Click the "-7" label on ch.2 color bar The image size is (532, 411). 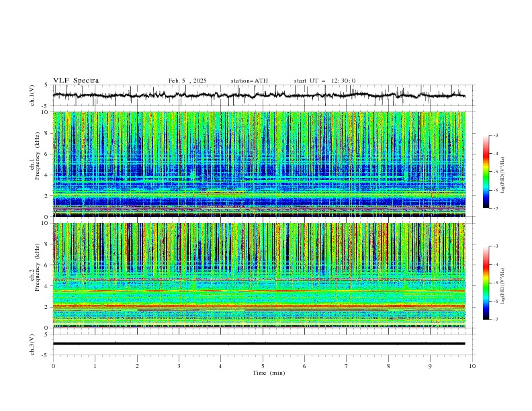[496, 320]
